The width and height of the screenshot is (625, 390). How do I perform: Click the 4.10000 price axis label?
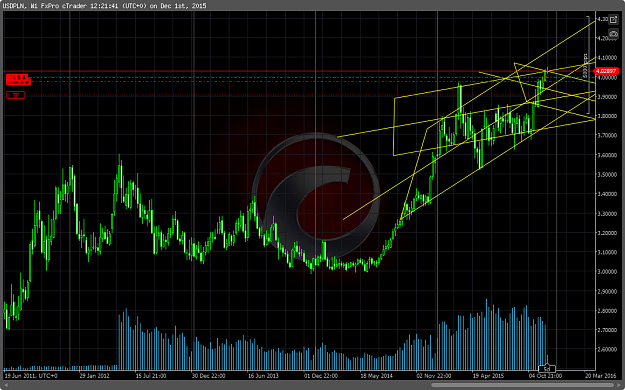[x=607, y=58]
